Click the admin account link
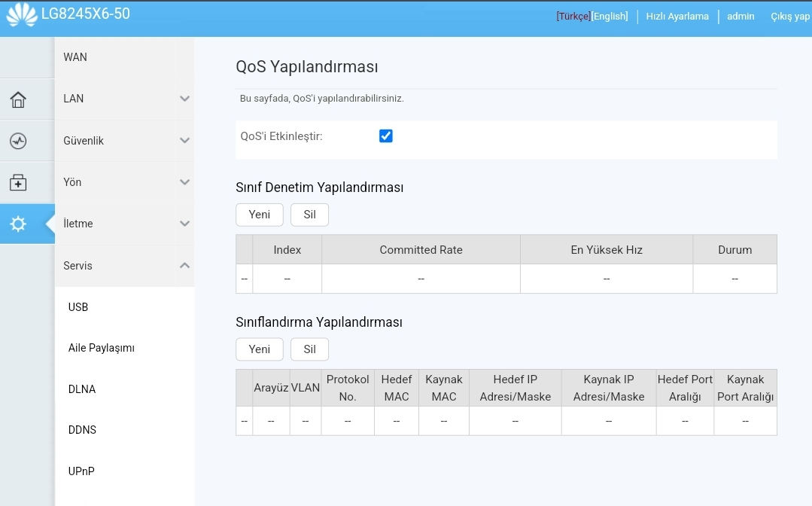 point(741,16)
